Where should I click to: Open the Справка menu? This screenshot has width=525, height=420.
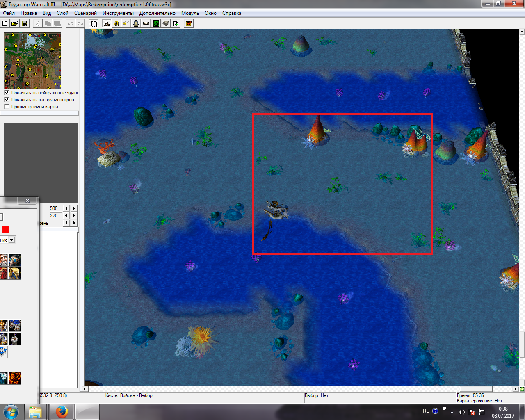pos(232,13)
